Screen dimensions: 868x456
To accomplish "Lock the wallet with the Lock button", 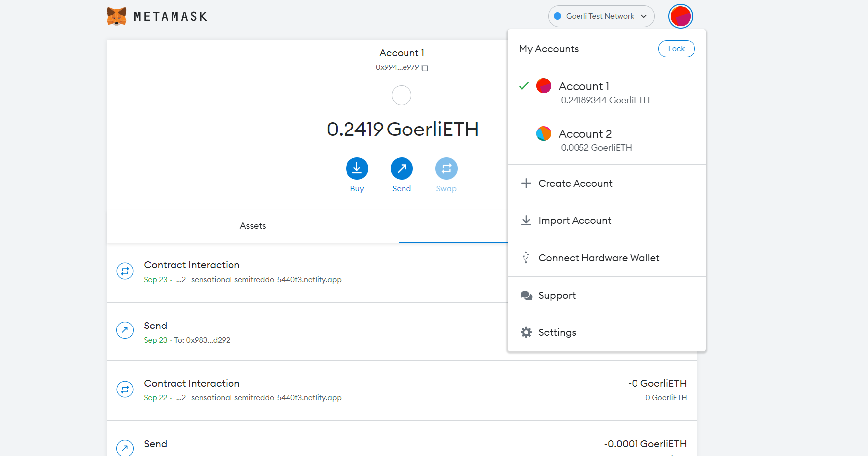I will (676, 49).
